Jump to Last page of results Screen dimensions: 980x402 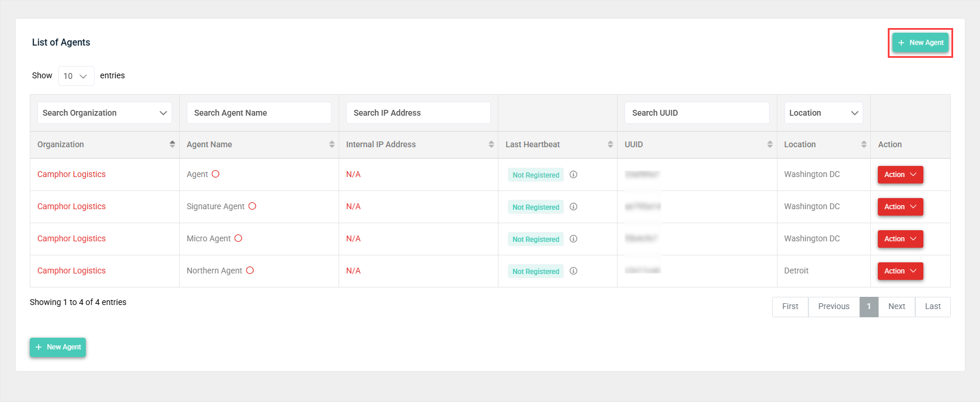coord(932,307)
